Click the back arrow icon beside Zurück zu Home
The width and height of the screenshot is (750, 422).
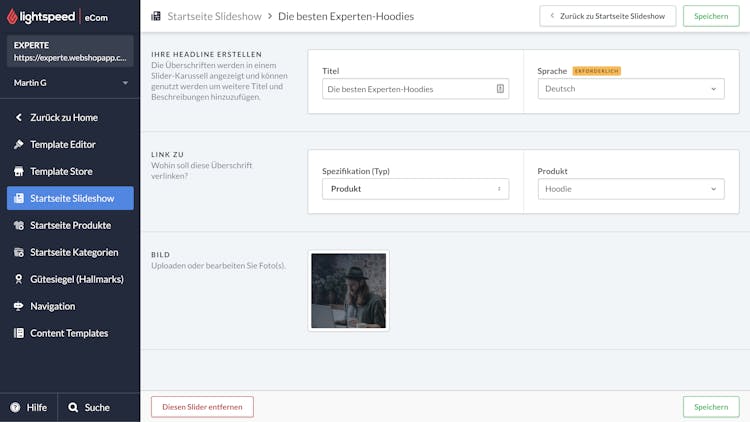point(19,117)
